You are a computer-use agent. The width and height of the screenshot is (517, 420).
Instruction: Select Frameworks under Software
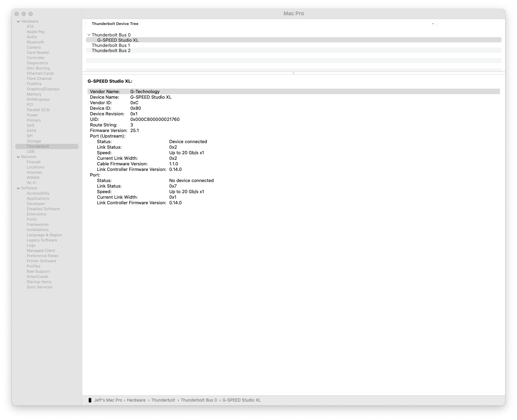38,224
